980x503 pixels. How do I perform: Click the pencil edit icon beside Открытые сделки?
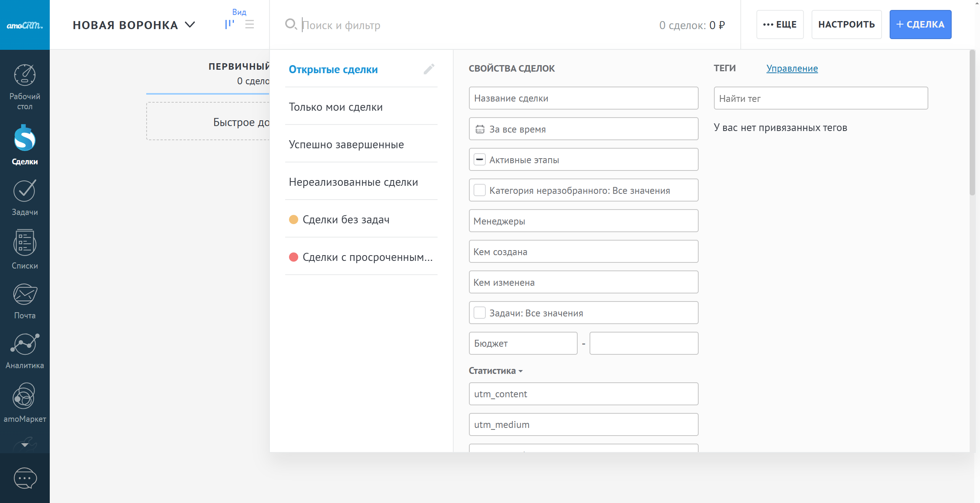(x=429, y=69)
